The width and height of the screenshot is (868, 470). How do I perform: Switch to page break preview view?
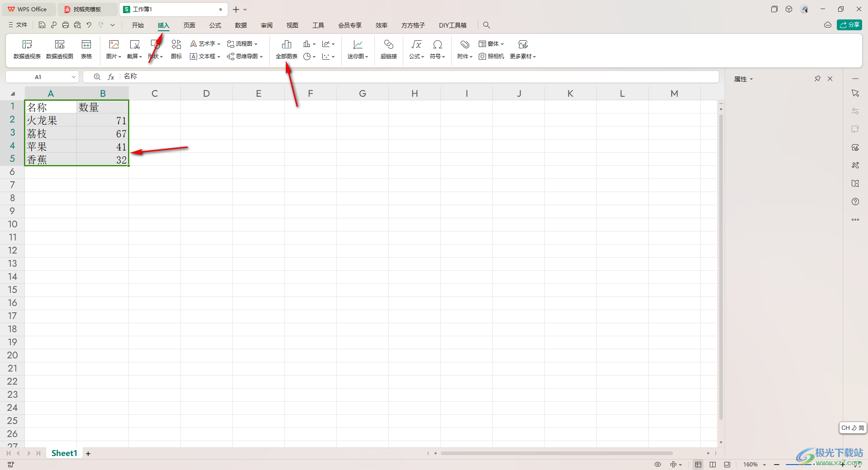713,465
